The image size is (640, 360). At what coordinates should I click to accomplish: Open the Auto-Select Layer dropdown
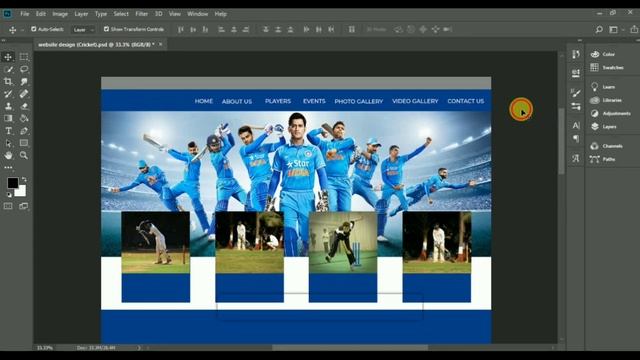83,30
